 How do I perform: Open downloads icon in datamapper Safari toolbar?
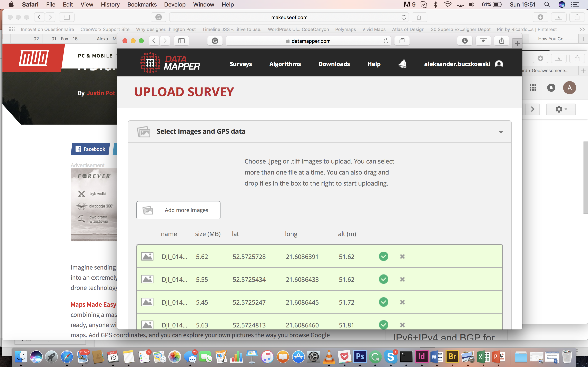464,41
